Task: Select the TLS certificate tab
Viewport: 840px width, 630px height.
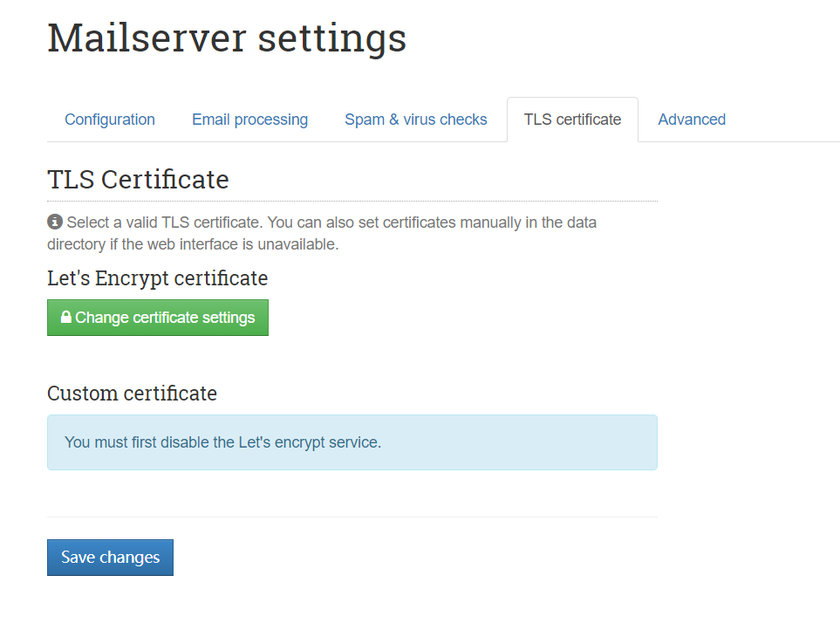Action: 572,120
